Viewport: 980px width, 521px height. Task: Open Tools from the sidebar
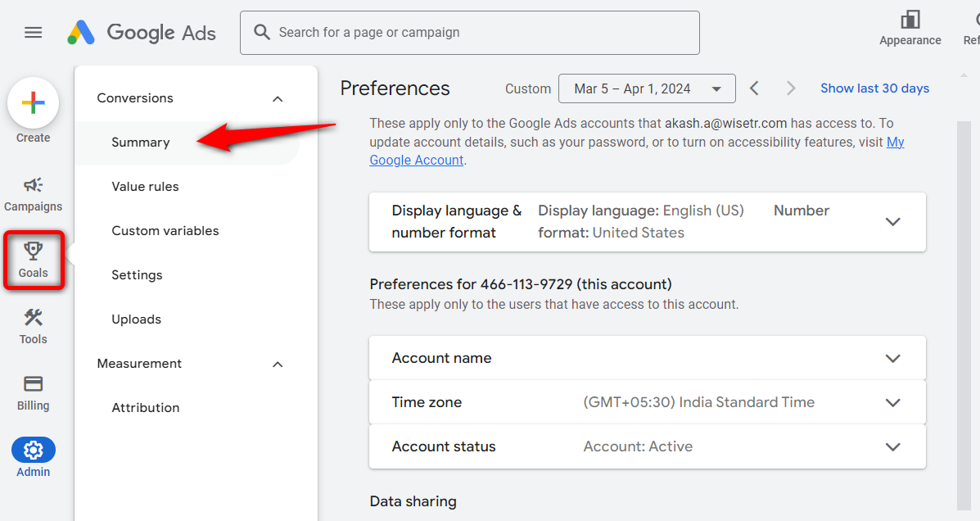tap(33, 327)
